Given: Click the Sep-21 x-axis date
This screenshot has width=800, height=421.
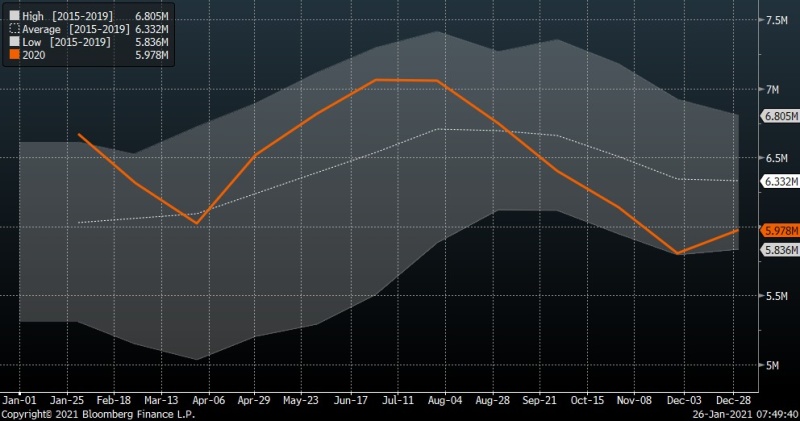Looking at the screenshot, I should tap(539, 401).
